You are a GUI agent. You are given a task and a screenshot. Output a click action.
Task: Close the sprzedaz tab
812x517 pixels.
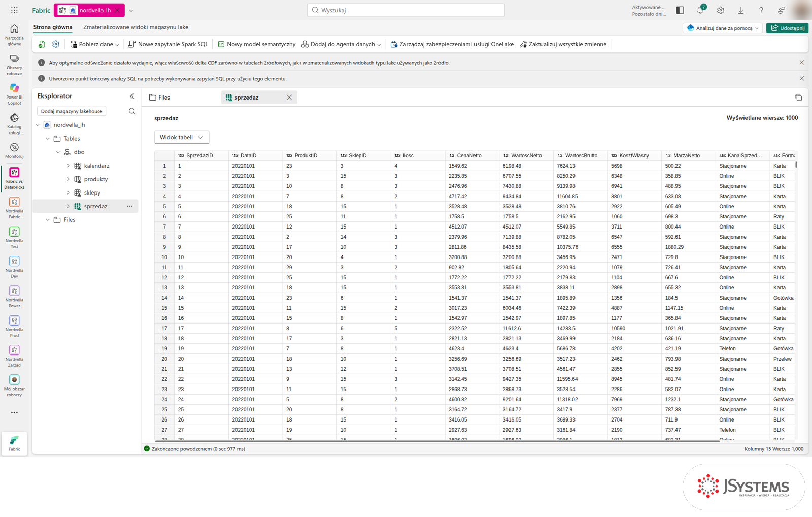(x=289, y=98)
